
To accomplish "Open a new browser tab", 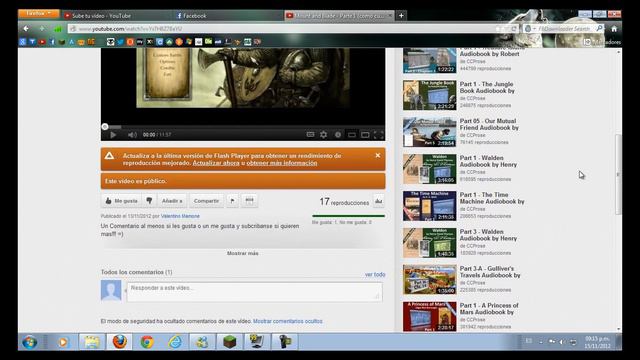I will click(x=401, y=16).
